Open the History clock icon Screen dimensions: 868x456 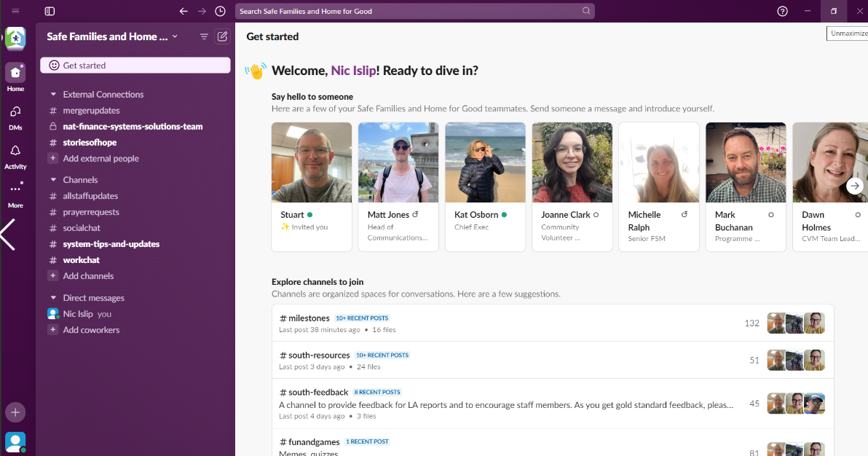(220, 11)
